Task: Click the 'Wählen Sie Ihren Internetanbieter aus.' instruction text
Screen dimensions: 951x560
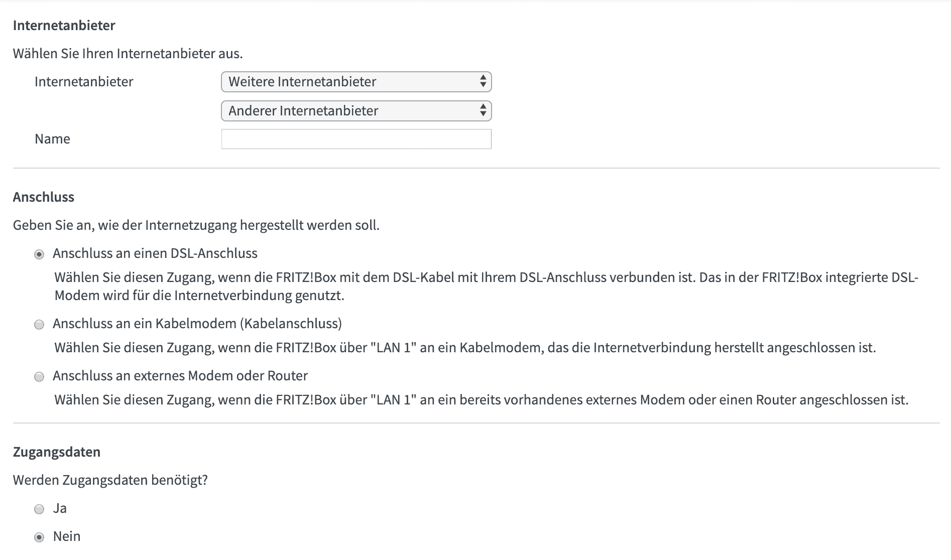Action: pos(128,54)
